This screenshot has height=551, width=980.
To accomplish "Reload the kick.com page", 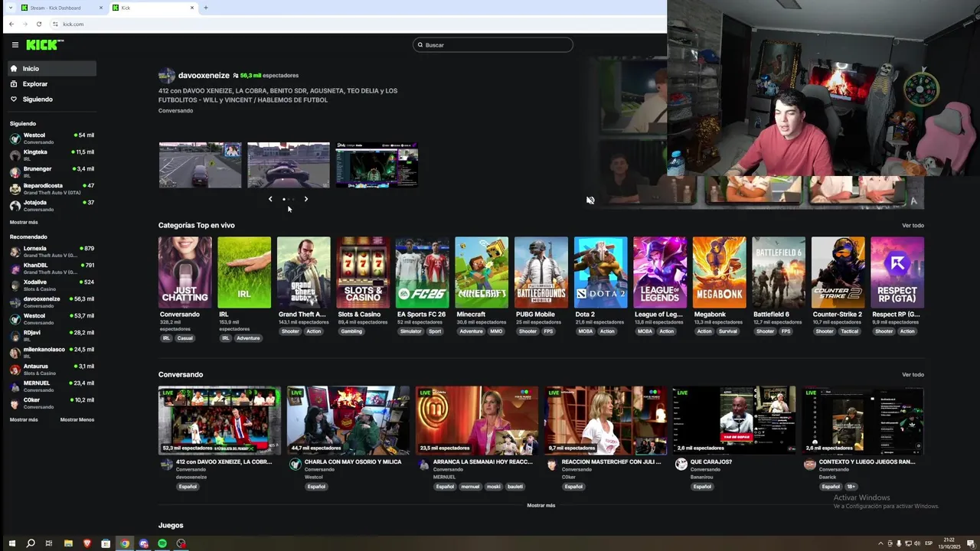I will coord(39,24).
